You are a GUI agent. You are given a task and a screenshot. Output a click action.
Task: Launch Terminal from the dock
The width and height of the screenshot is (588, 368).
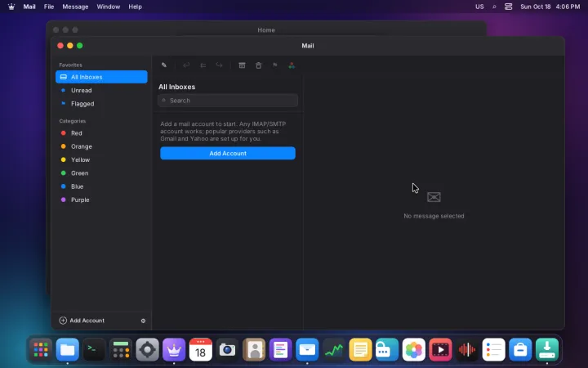94,350
